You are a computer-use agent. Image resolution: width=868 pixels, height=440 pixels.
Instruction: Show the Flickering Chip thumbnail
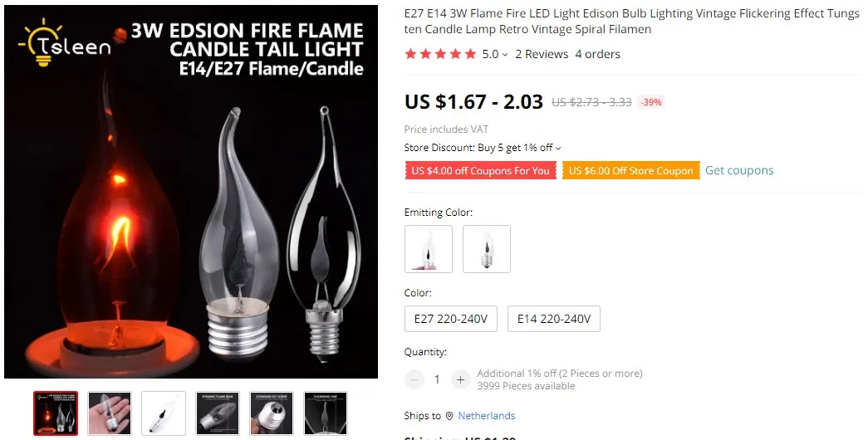coord(326,413)
